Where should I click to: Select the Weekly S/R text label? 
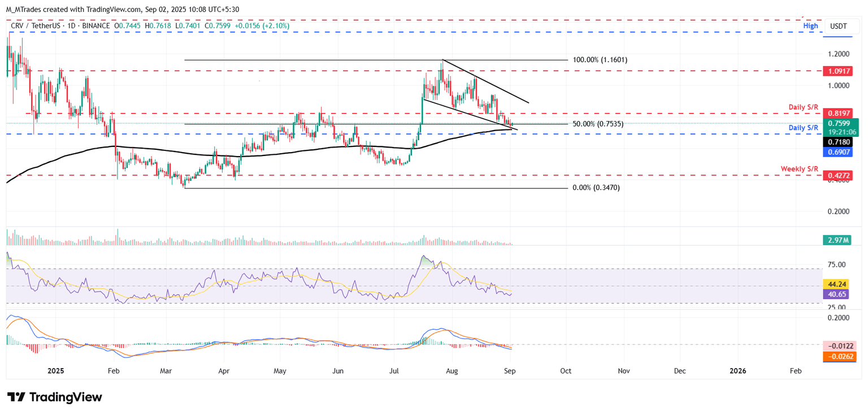tap(800, 168)
